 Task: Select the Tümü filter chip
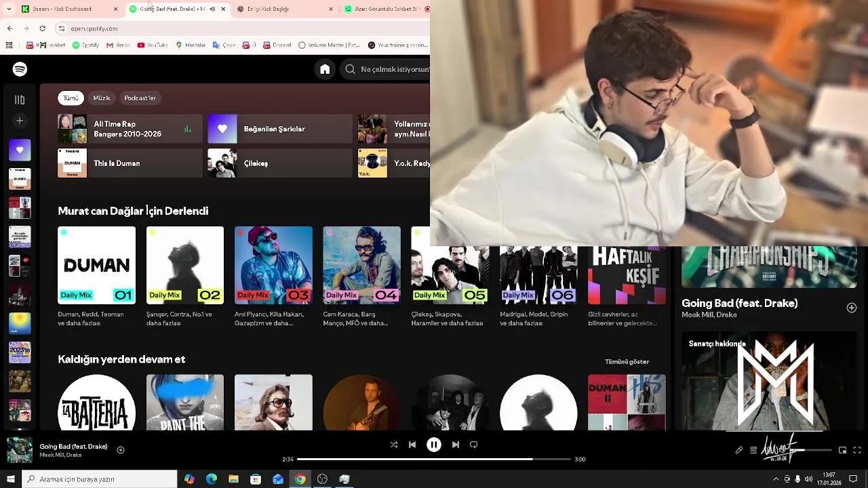71,98
